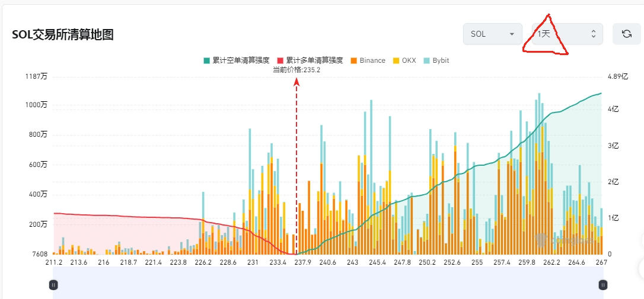The height and width of the screenshot is (299, 644).
Task: Toggle 累计空单清算强度 legend series
Action: click(x=237, y=60)
